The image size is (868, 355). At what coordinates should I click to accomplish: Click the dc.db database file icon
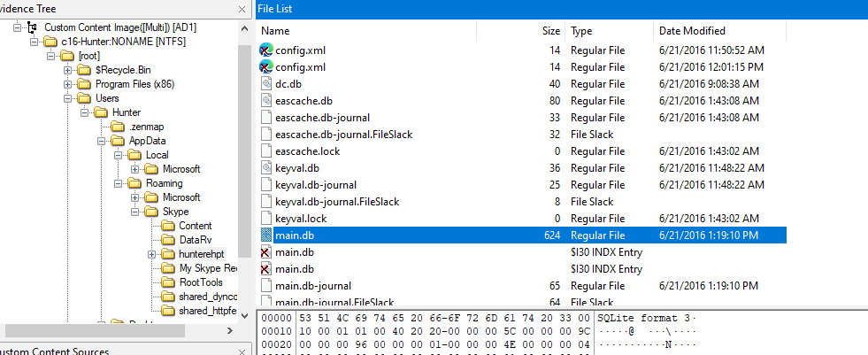pos(265,84)
